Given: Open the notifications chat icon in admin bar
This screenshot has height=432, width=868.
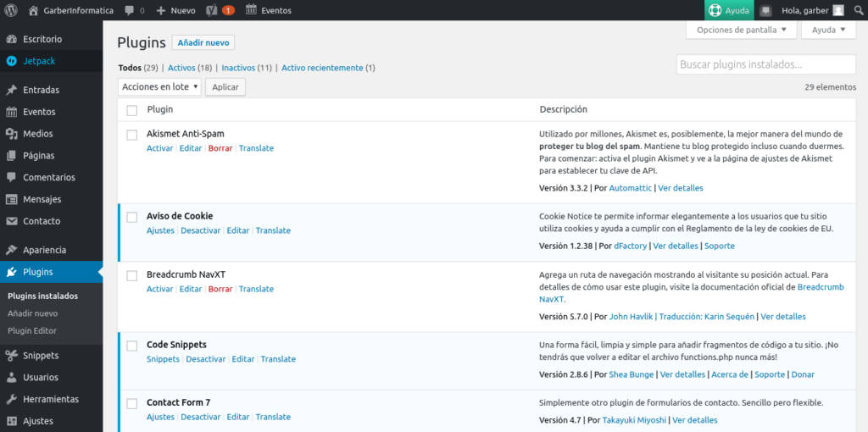Looking at the screenshot, I should [x=766, y=10].
